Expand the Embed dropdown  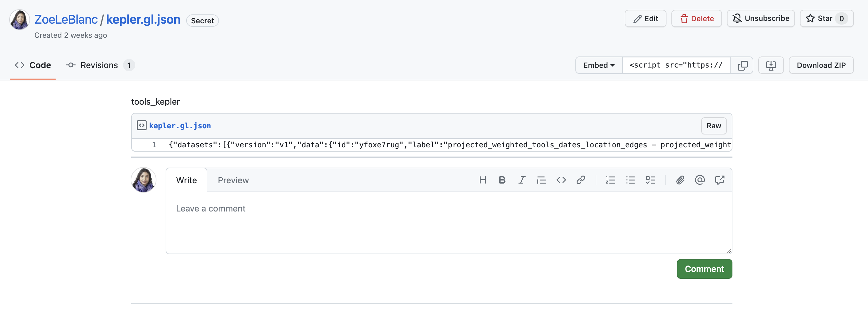[x=599, y=65]
